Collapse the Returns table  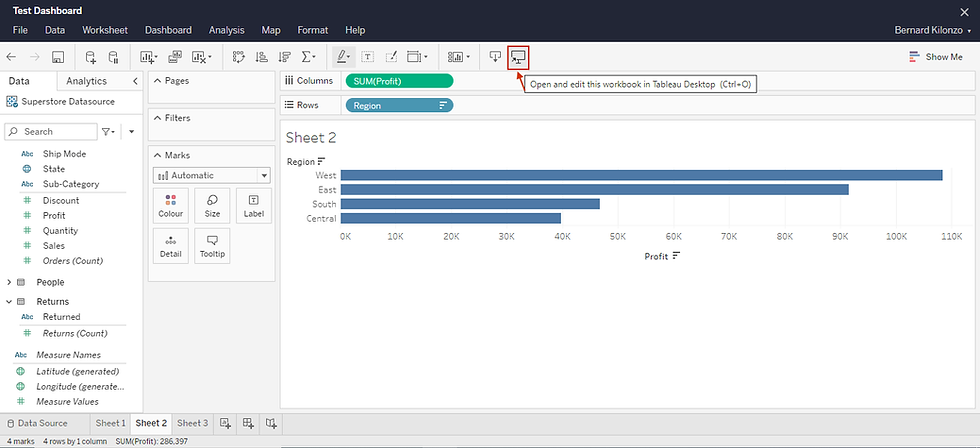9,302
